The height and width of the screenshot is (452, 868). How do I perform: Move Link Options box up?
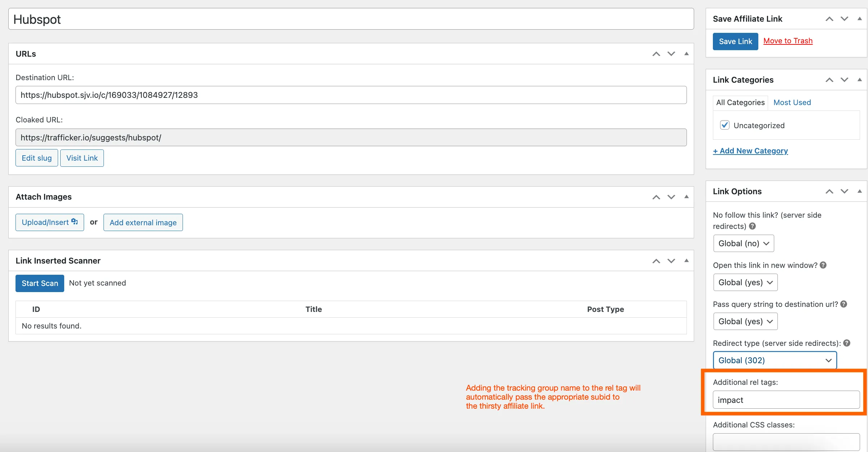[x=829, y=191]
